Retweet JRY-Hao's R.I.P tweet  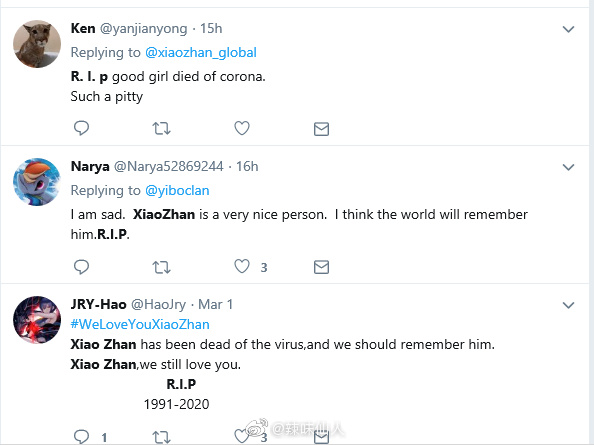pyautogui.click(x=161, y=437)
